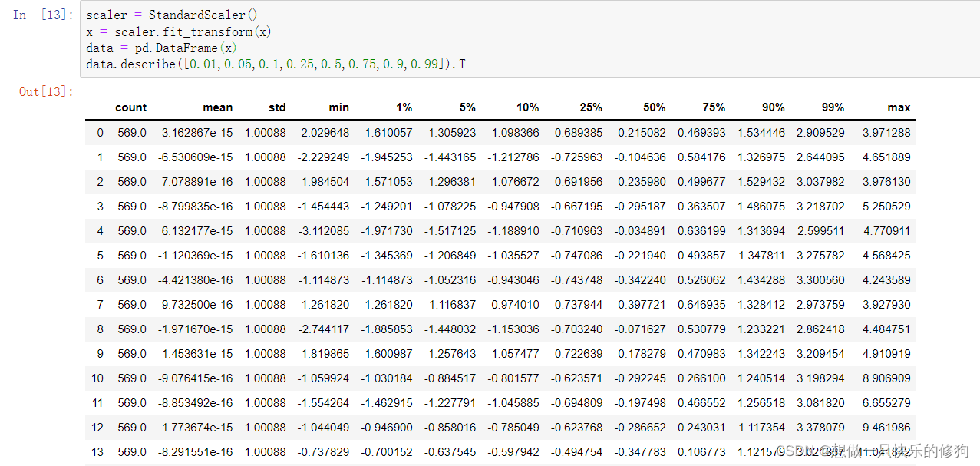Click the 'std' column header
Viewport: 980px width, 466px height.
coord(277,107)
